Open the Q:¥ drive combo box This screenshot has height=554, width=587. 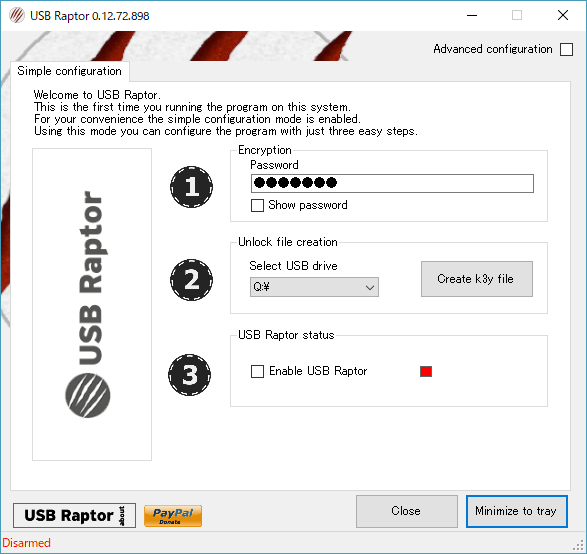tap(314, 287)
